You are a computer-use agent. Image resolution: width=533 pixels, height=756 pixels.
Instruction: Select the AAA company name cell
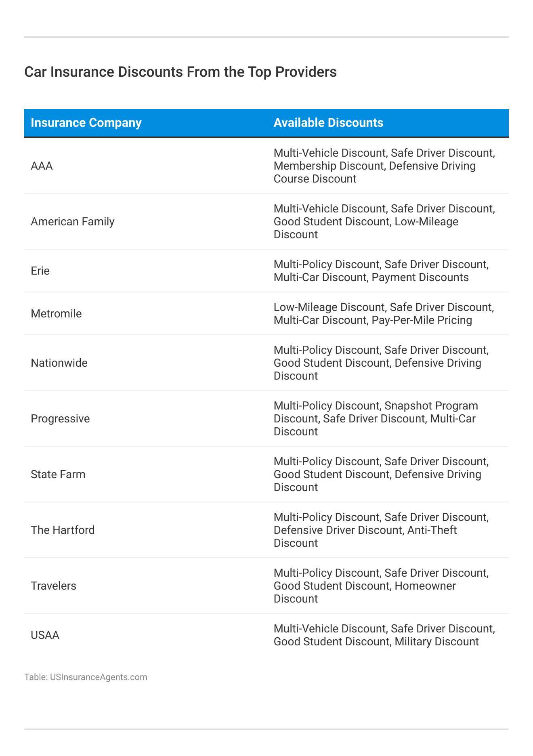point(42,166)
